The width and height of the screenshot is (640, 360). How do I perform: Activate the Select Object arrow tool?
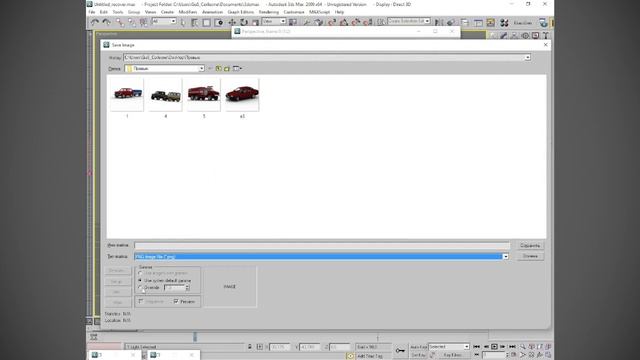tap(182, 22)
